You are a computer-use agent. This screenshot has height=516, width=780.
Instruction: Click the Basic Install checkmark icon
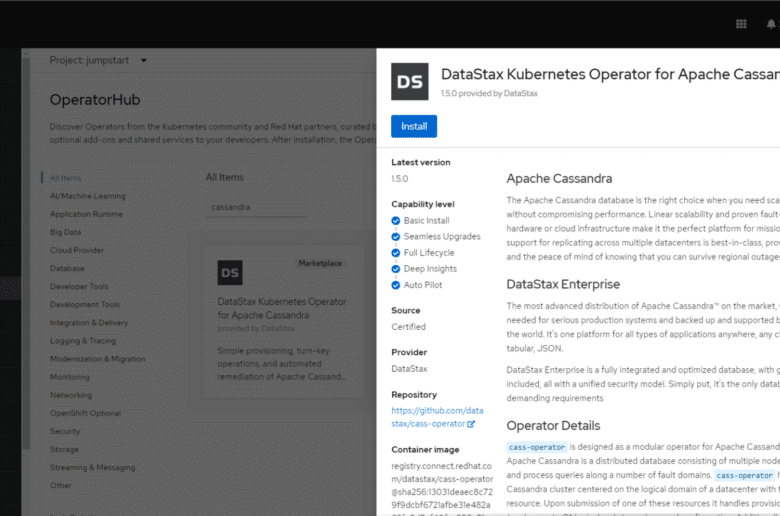[395, 220]
